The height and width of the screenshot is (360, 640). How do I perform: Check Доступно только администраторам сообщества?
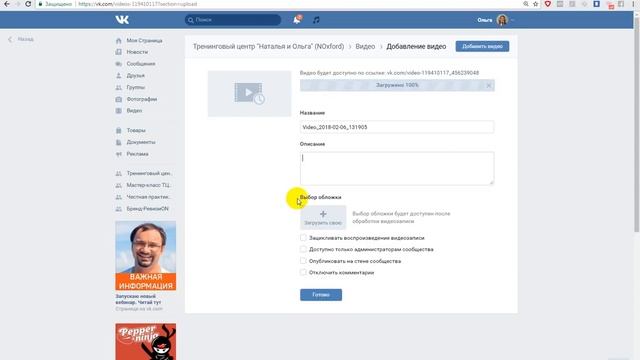(x=303, y=249)
